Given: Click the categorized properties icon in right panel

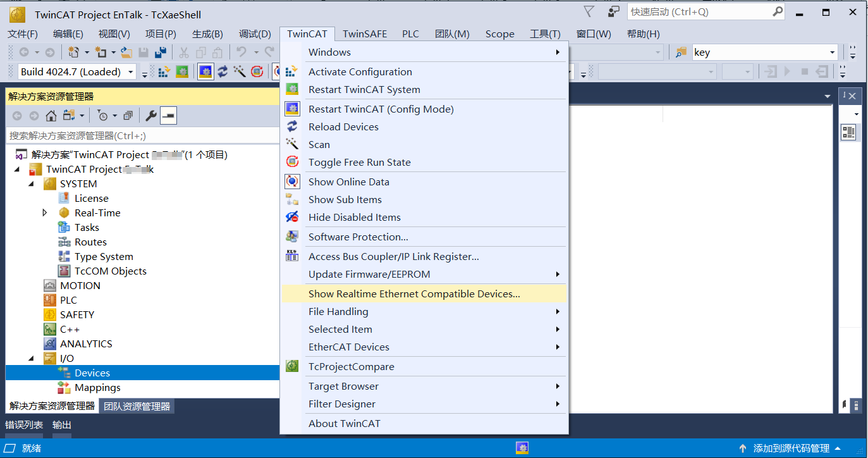Looking at the screenshot, I should point(848,132).
